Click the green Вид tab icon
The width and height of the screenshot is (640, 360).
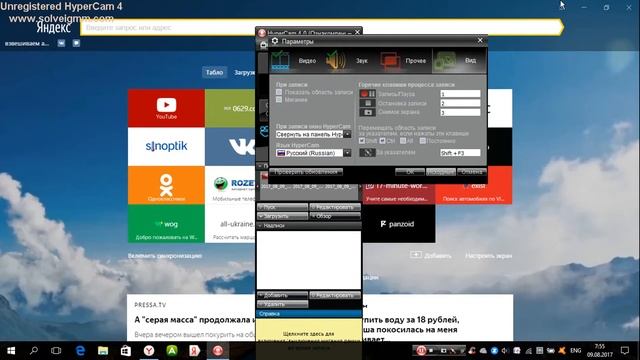tap(445, 60)
